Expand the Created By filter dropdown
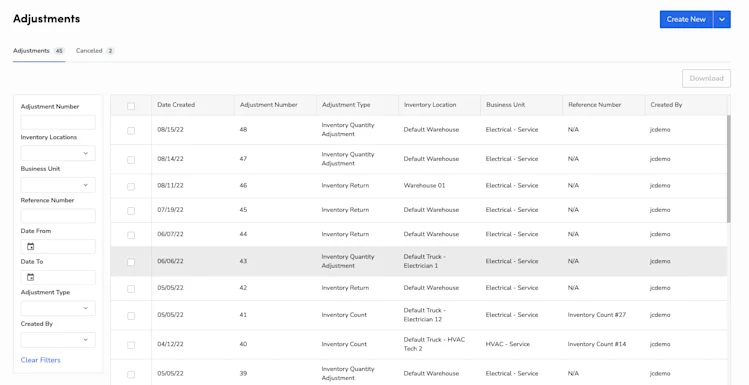Image resolution: width=749 pixels, height=385 pixels. (58, 340)
